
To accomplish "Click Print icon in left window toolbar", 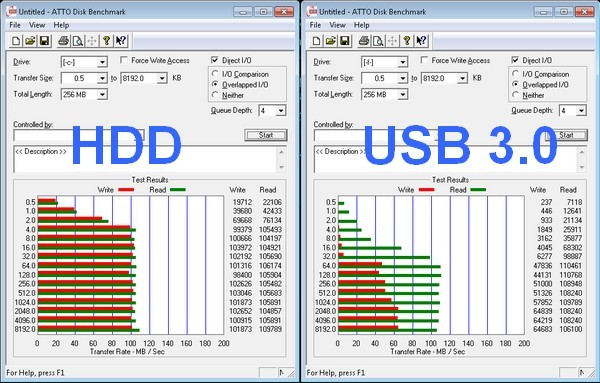I will (x=63, y=41).
